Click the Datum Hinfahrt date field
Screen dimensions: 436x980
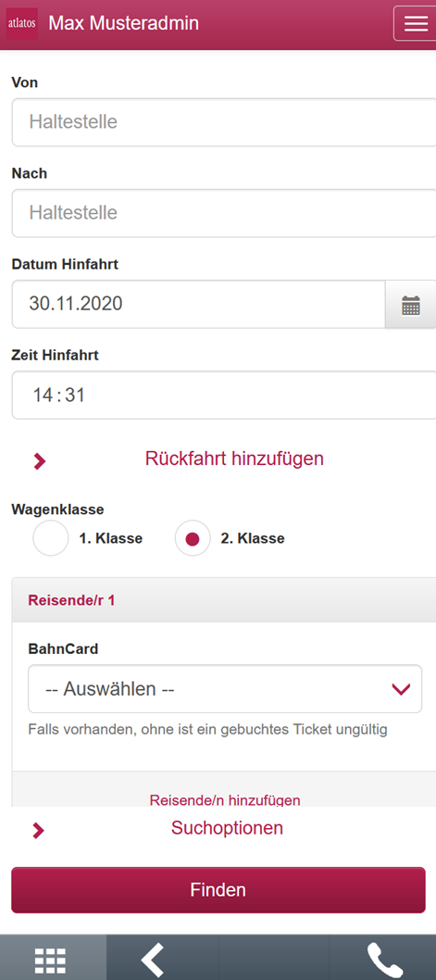point(198,305)
